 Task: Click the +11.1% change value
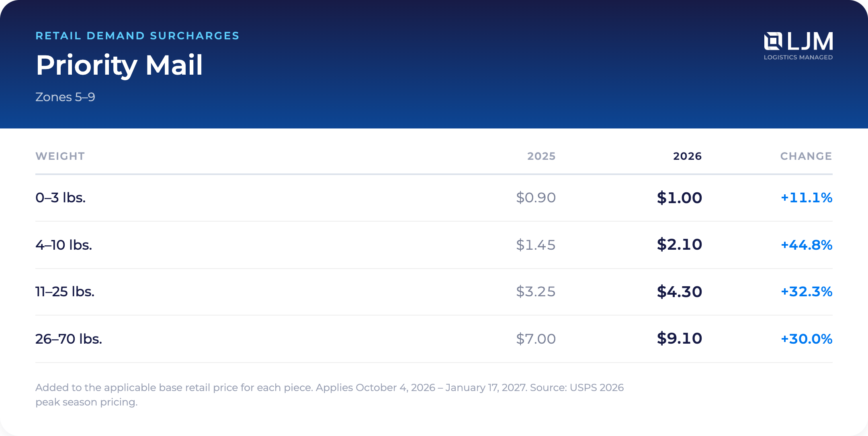(806, 198)
